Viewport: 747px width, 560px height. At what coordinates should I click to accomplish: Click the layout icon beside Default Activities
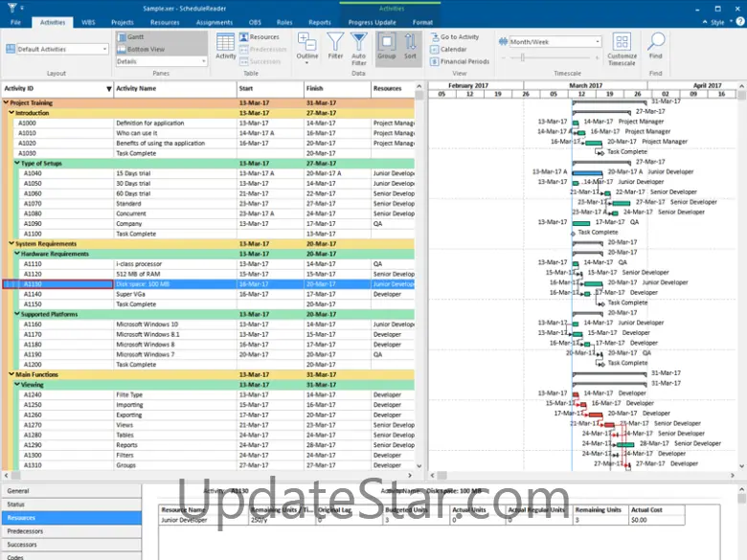11,49
